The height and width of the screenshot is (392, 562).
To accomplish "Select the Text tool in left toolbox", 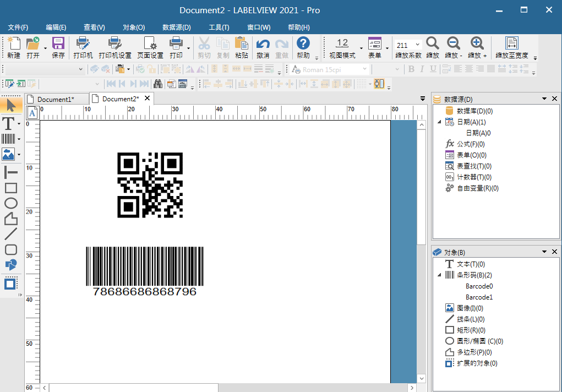I will tap(8, 123).
